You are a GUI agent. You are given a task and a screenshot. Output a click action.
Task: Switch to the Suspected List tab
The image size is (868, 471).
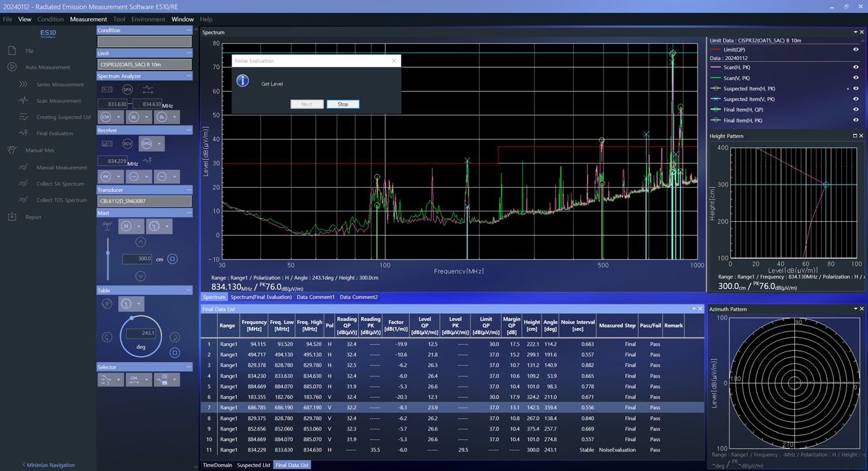pos(254,465)
